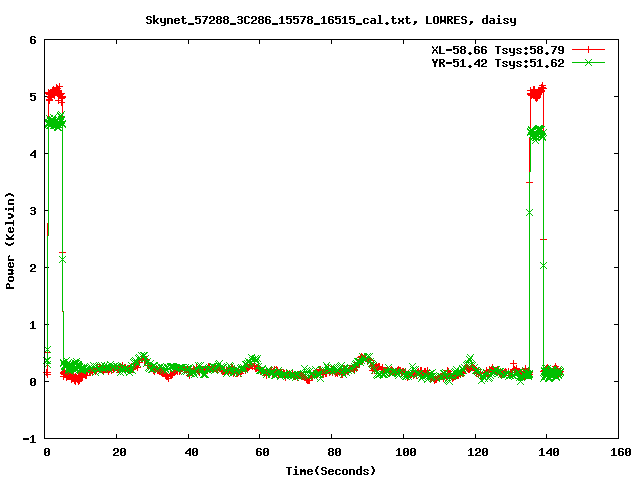Click x-axis tick label 120
Screen dimensions: 640x480
(478, 452)
